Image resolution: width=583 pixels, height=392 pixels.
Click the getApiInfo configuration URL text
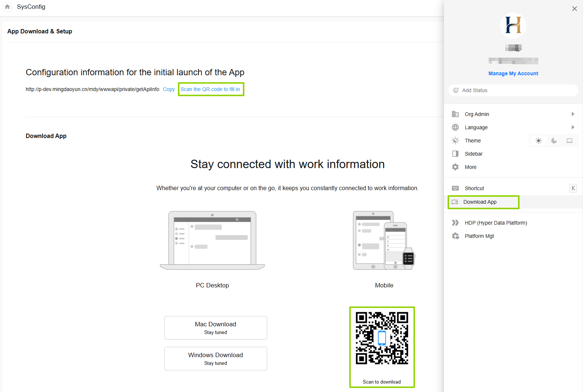[92, 89]
